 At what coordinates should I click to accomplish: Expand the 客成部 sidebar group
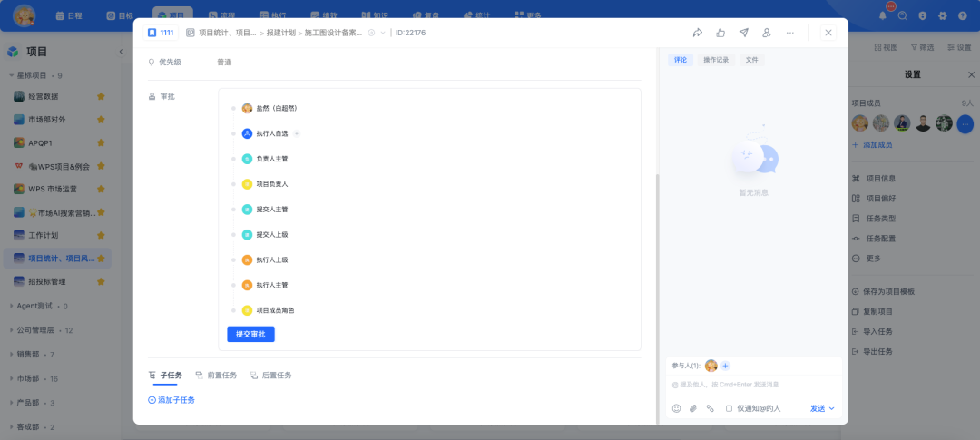point(11,427)
